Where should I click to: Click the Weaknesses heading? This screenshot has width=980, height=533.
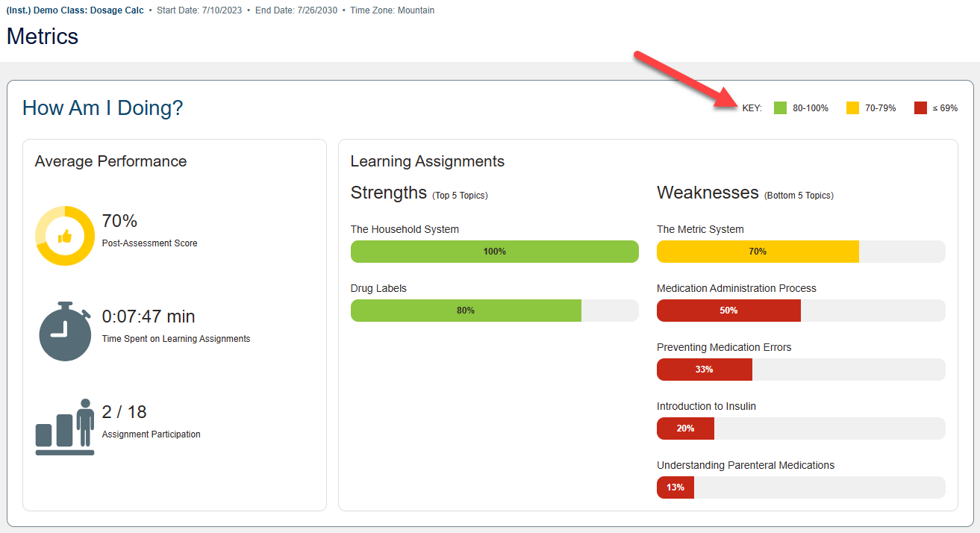707,193
